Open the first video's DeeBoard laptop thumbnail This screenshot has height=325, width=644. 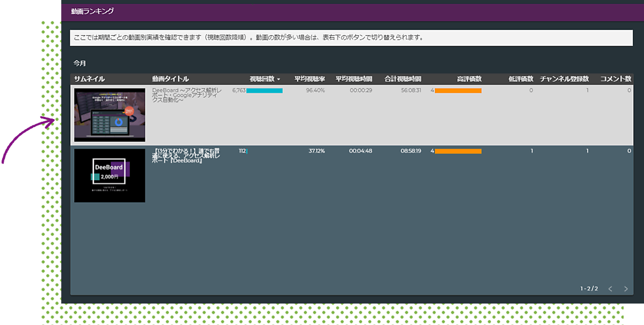pos(109,115)
